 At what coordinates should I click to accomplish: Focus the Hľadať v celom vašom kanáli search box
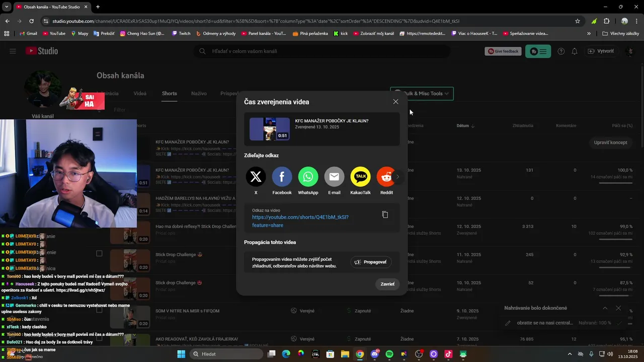point(322,51)
